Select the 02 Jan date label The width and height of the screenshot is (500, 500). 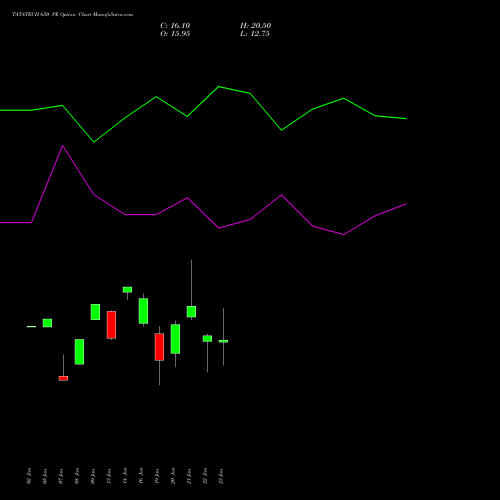(29, 476)
